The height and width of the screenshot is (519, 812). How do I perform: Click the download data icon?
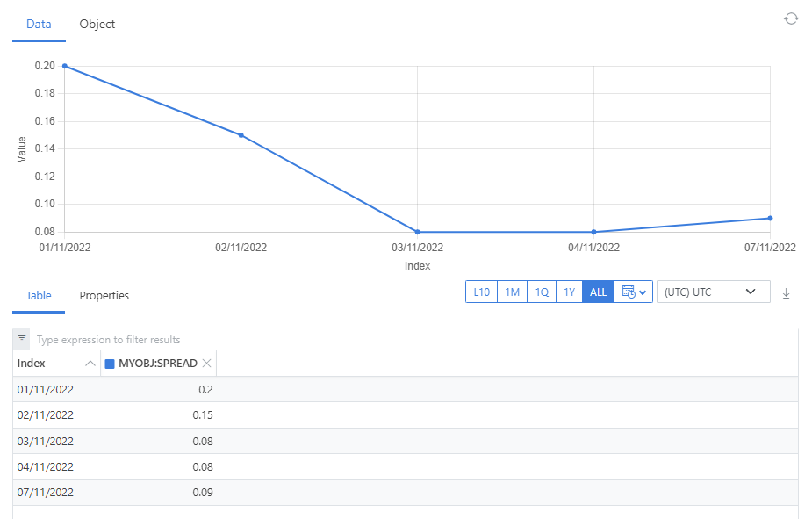click(x=786, y=293)
